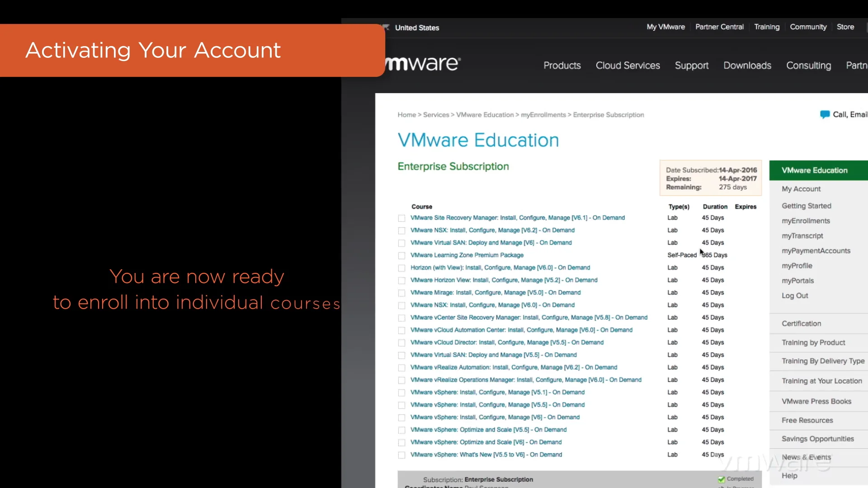Enable the NSX Install Configure Manage V6.2 checkbox
868x488 pixels.
401,231
